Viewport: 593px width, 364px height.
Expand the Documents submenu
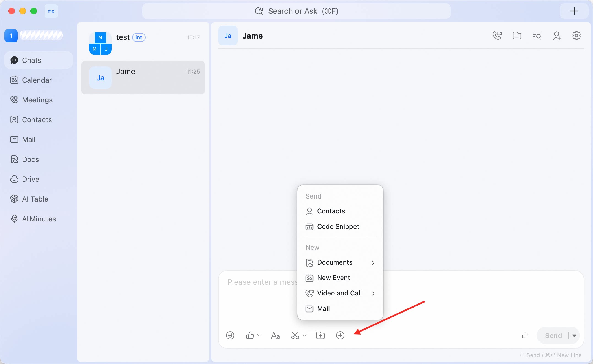click(340, 262)
